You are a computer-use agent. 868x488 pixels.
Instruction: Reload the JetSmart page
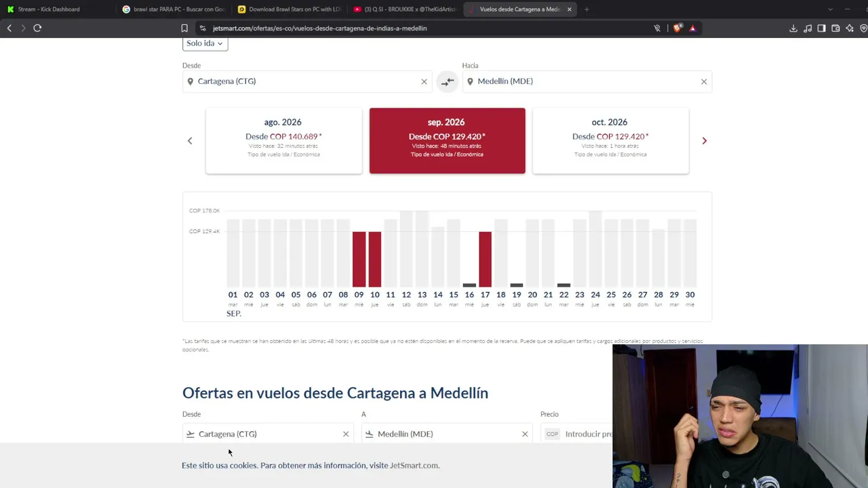coord(37,28)
